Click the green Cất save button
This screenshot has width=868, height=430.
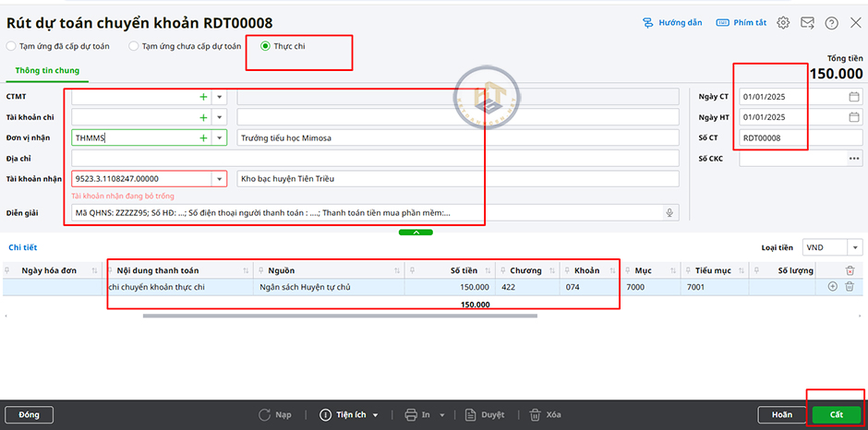click(x=836, y=415)
